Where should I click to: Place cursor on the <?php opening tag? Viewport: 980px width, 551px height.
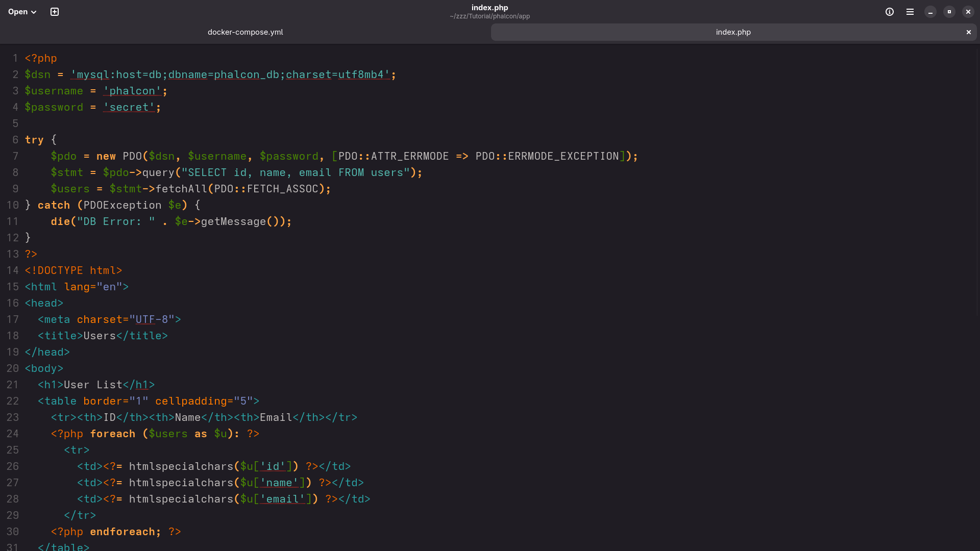coord(41,58)
